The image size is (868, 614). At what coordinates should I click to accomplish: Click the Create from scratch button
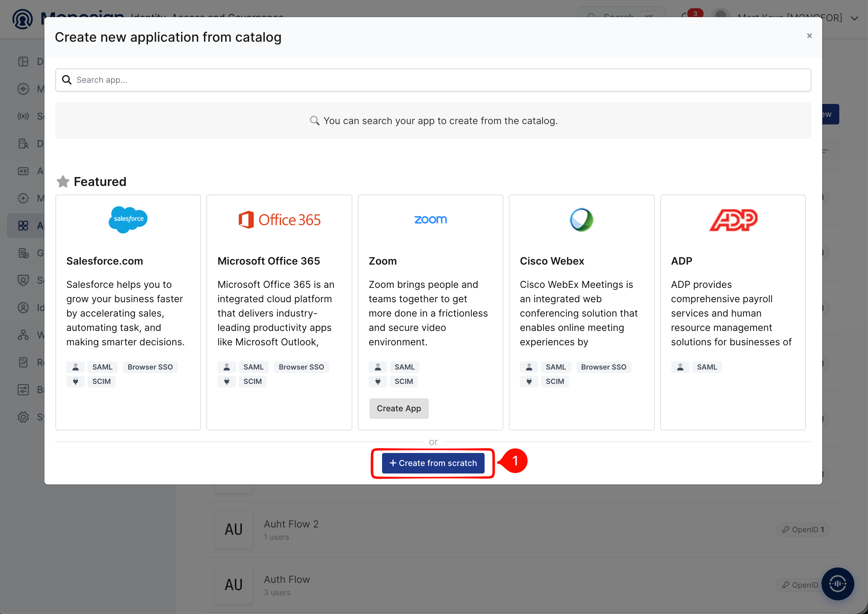(x=433, y=463)
